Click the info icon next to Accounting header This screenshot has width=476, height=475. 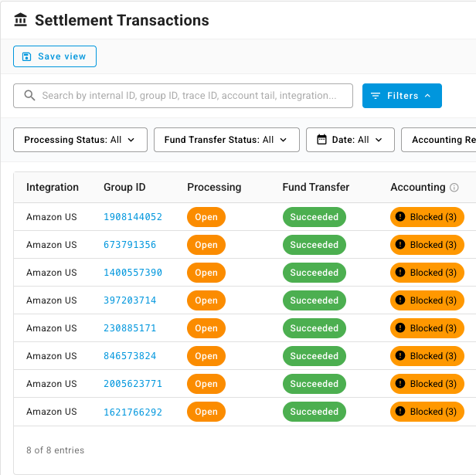(x=454, y=188)
